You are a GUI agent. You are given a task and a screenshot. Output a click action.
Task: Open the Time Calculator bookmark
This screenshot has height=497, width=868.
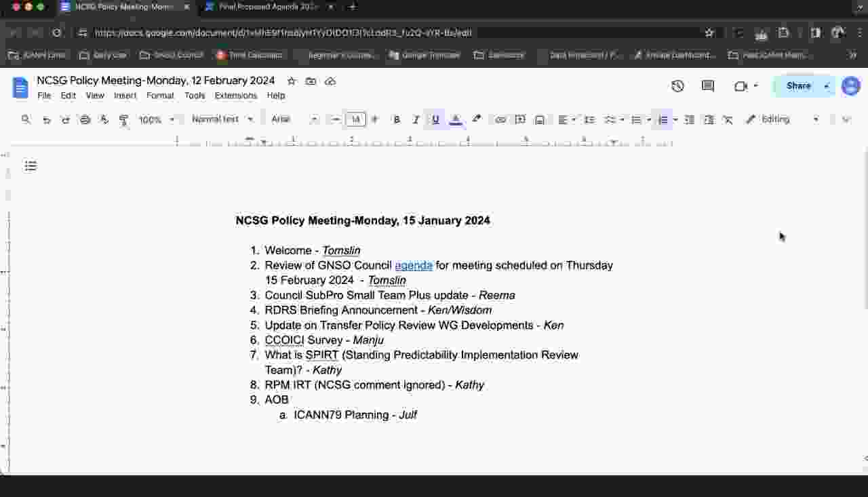click(249, 55)
